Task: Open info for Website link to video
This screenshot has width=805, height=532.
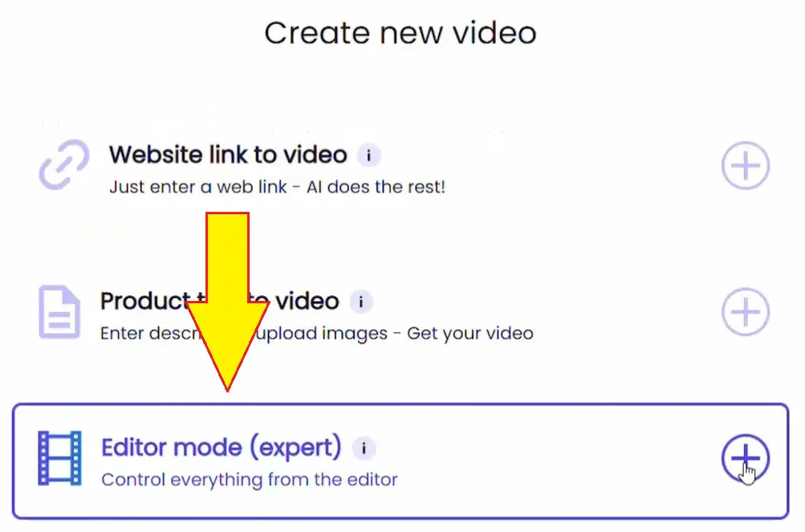Action: [x=368, y=155]
